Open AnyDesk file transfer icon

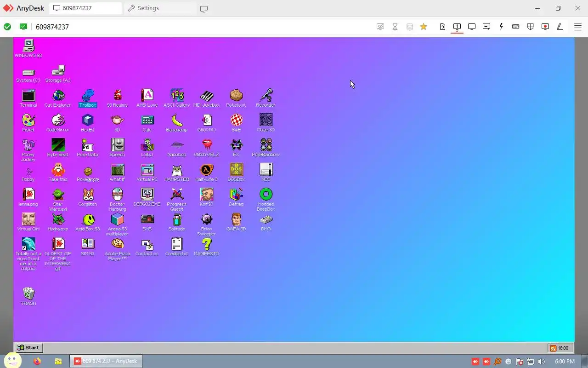click(x=442, y=27)
